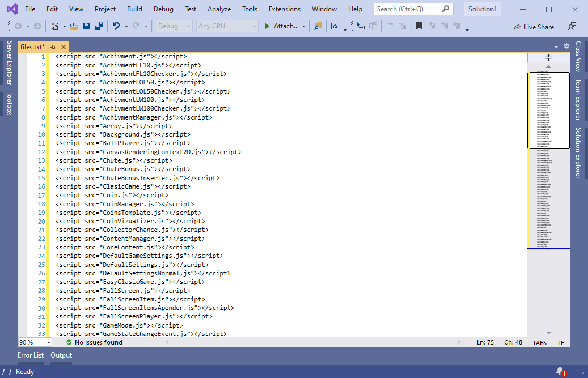The height and width of the screenshot is (378, 588).
Task: Open the File menu
Action: click(29, 9)
